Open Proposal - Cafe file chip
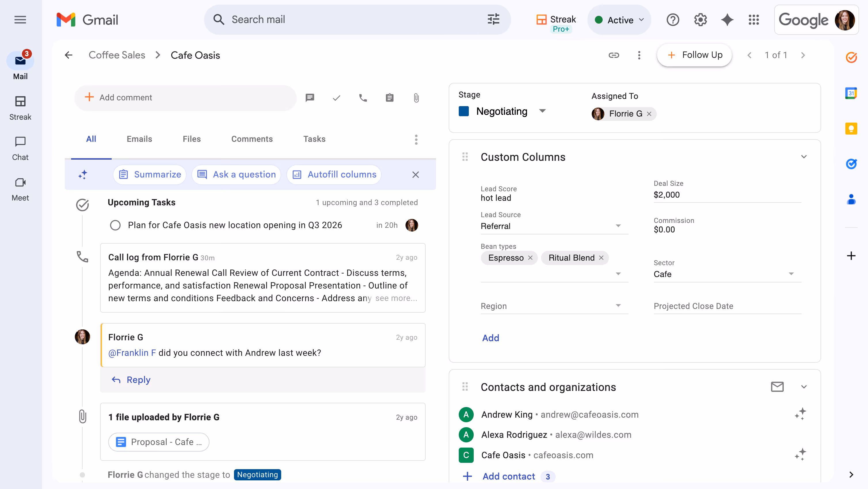Viewport: 868px width, 489px height. pyautogui.click(x=159, y=442)
